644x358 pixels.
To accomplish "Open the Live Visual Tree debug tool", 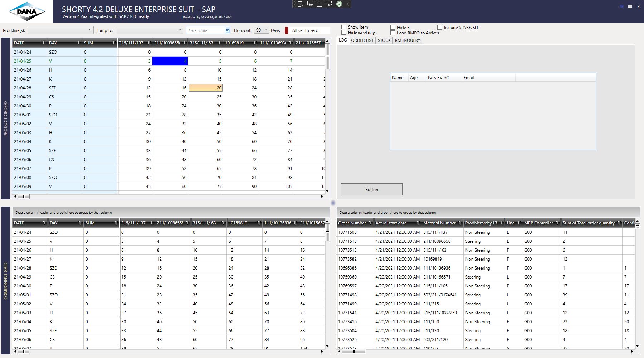I will coord(301,4).
